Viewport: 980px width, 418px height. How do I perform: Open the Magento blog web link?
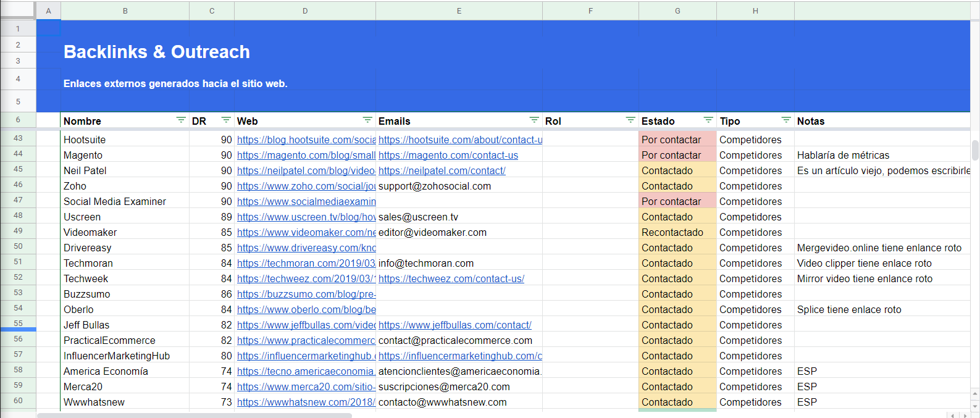pyautogui.click(x=306, y=156)
